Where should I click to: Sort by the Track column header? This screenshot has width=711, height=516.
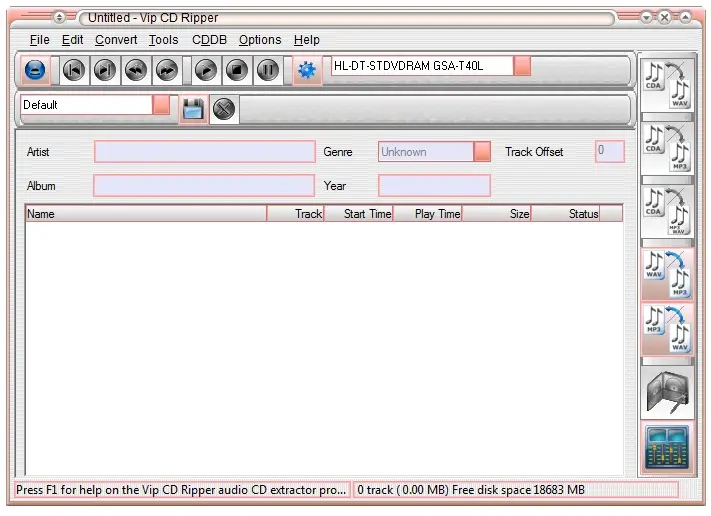pyautogui.click(x=295, y=214)
